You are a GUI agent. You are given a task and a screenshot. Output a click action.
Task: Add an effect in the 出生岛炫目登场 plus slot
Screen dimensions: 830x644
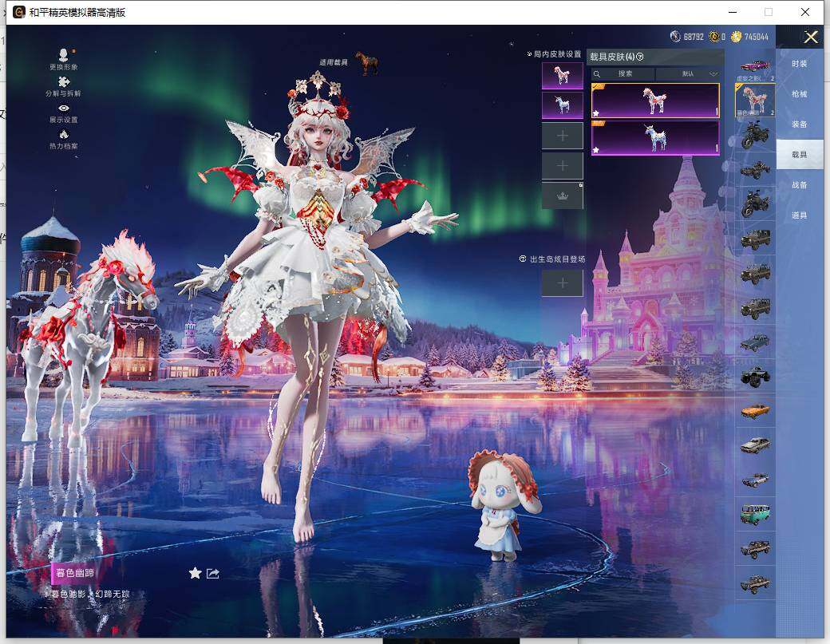pyautogui.click(x=562, y=283)
